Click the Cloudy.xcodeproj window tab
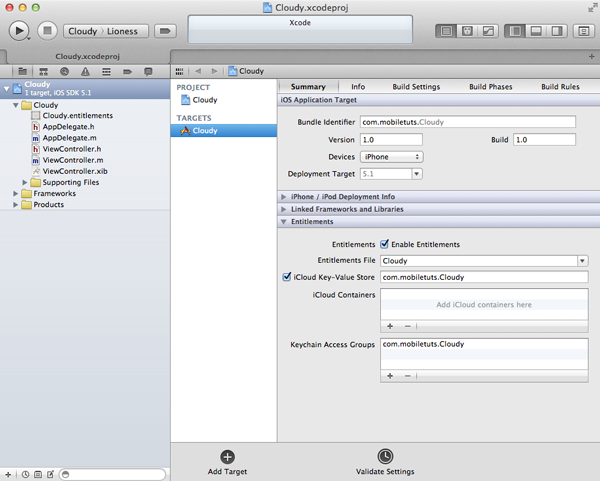Viewport: 600px width, 481px height. 87,57
